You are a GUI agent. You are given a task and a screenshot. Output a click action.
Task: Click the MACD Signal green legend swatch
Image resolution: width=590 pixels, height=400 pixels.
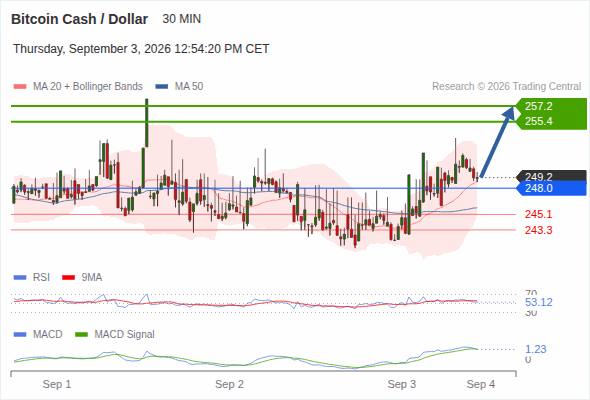coord(81,335)
